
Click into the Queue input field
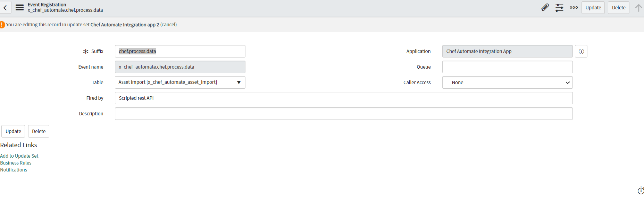tap(507, 67)
